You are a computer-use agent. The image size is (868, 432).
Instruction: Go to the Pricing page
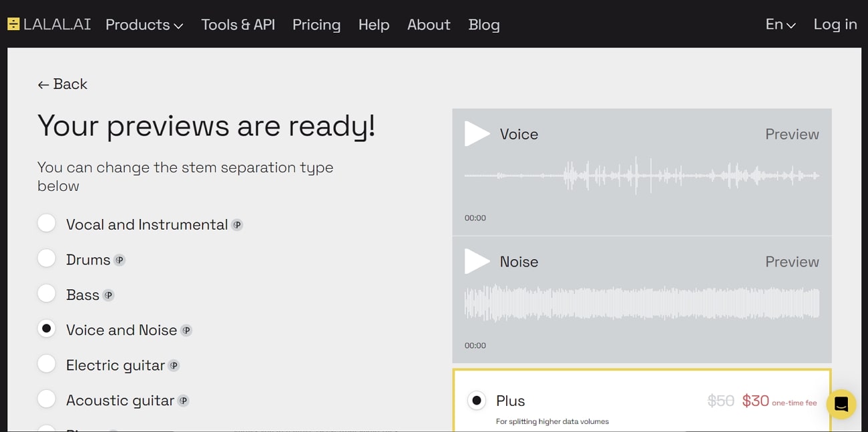pos(316,25)
